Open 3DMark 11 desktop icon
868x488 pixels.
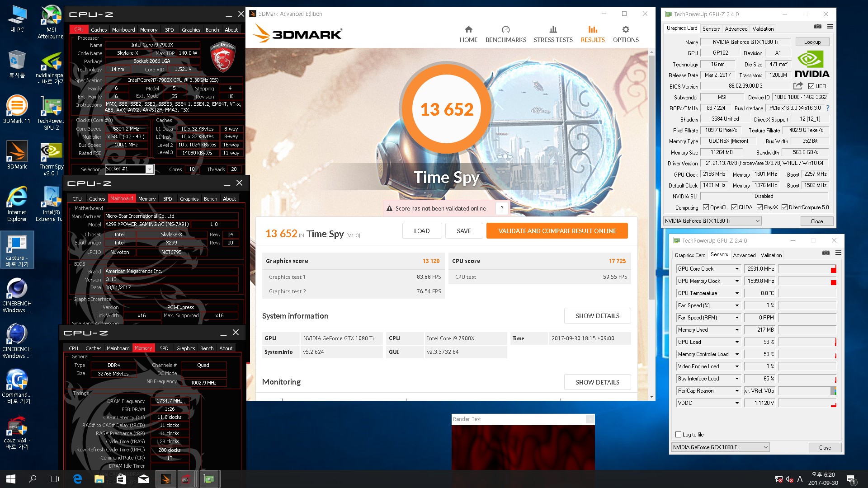[x=17, y=109]
